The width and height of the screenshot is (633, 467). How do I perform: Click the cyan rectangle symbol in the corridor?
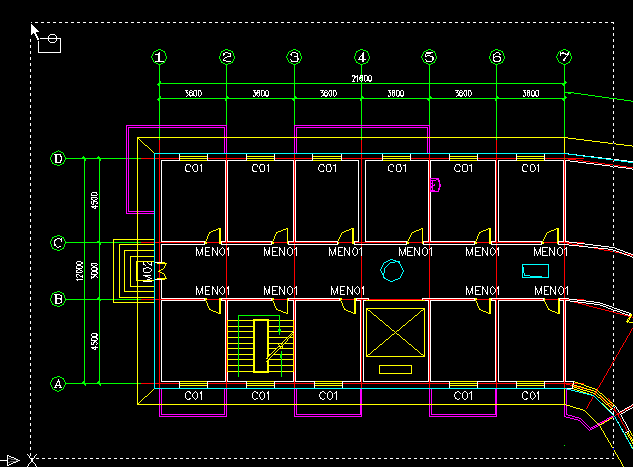point(536,270)
